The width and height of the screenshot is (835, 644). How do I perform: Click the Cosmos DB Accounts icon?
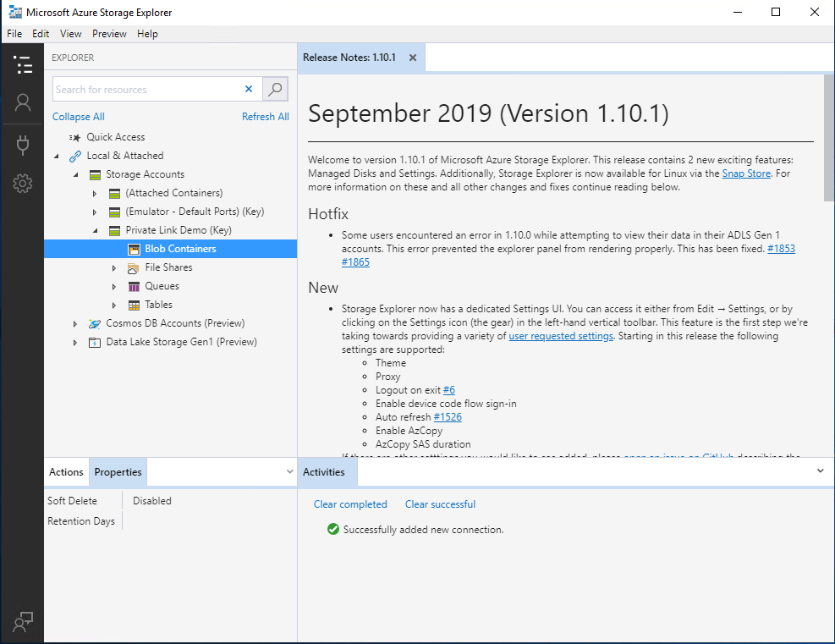pos(95,323)
